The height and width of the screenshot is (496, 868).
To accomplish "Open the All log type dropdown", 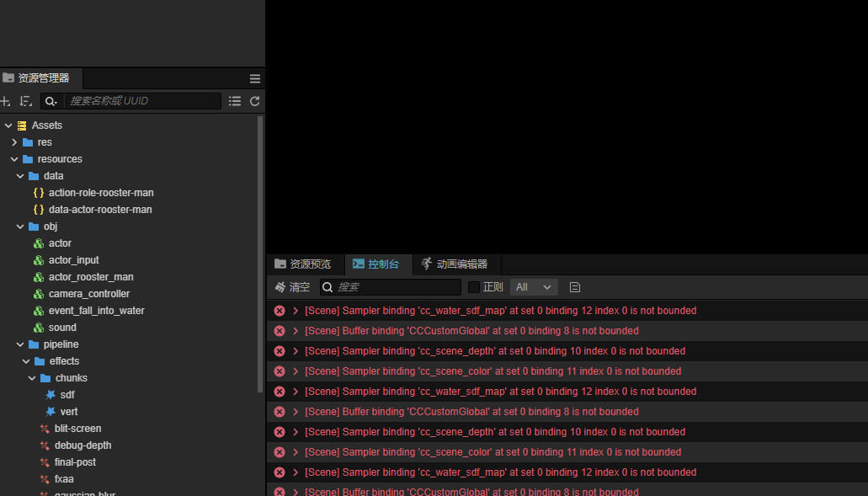I will pos(534,287).
